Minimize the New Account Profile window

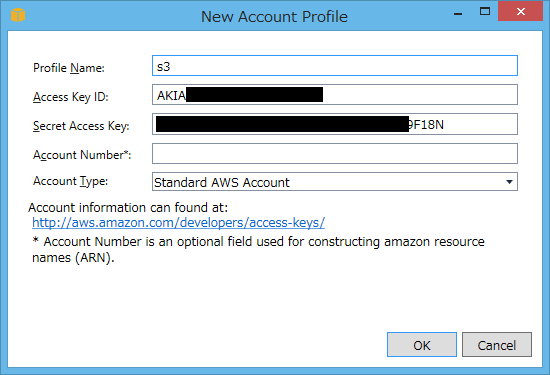click(x=458, y=14)
